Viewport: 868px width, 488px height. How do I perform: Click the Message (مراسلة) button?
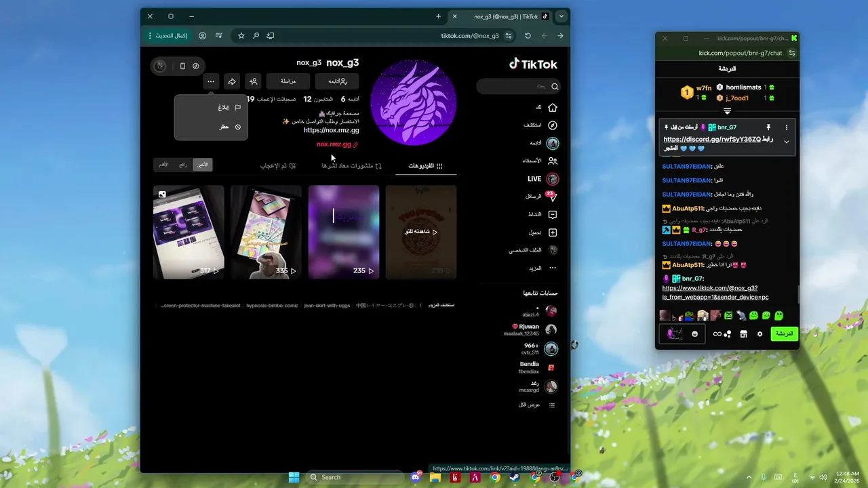(x=288, y=81)
